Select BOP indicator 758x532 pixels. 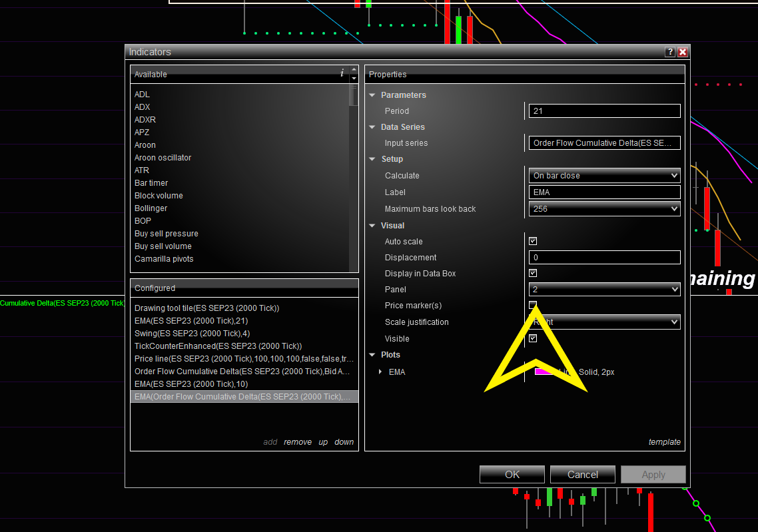click(x=143, y=221)
